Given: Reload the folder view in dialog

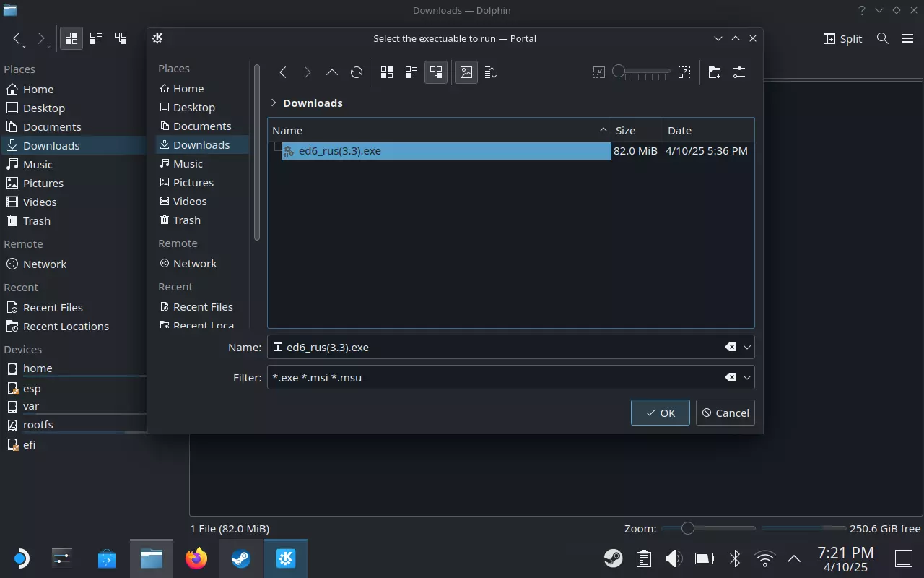Looking at the screenshot, I should (357, 72).
